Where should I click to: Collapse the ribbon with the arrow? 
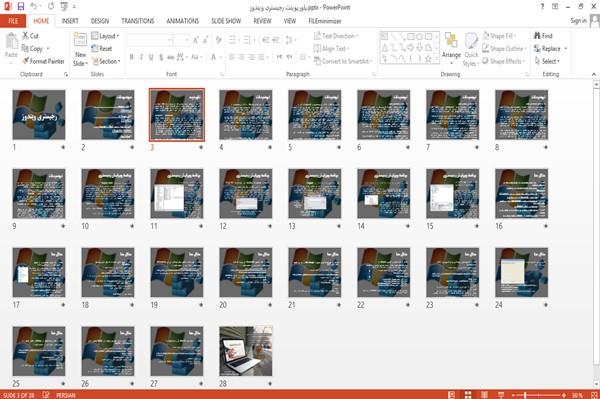594,74
